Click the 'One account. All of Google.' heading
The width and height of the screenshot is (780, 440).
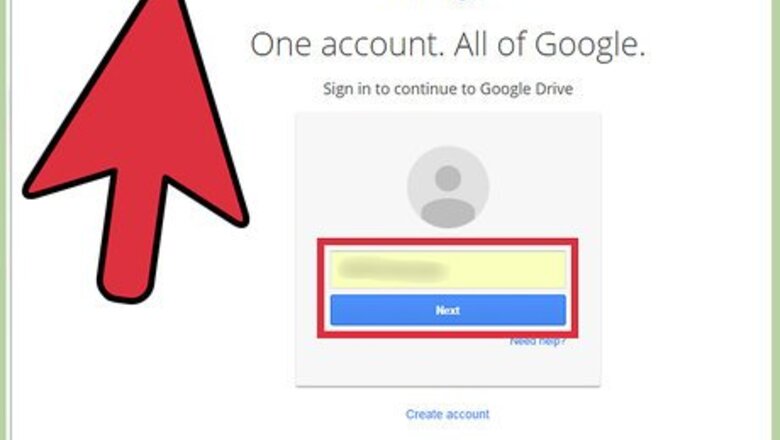click(448, 45)
